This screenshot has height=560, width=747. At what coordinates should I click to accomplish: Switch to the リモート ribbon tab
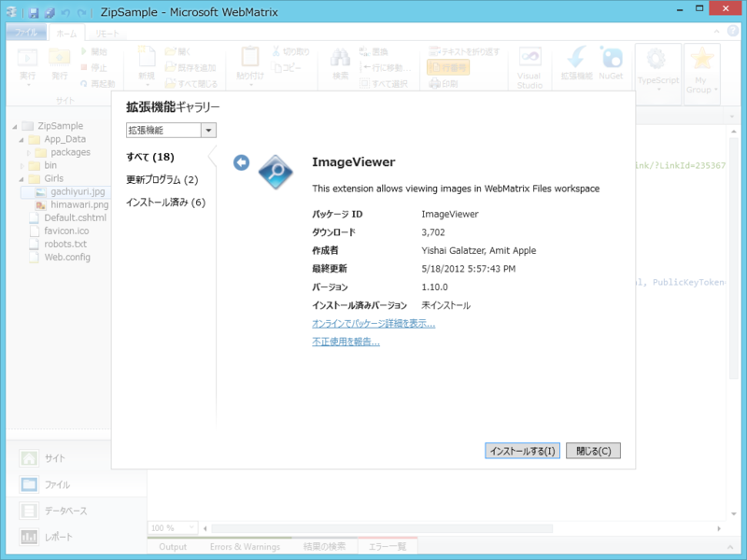point(106,34)
